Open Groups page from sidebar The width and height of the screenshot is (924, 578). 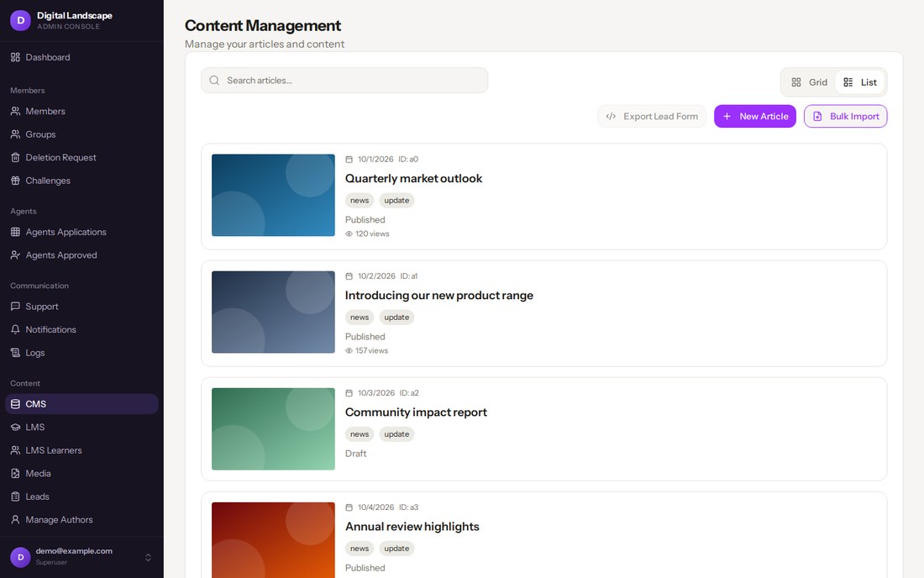(81, 134)
